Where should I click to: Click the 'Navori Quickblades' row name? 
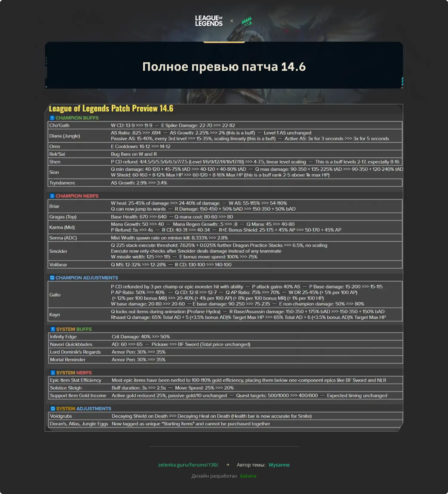click(71, 344)
